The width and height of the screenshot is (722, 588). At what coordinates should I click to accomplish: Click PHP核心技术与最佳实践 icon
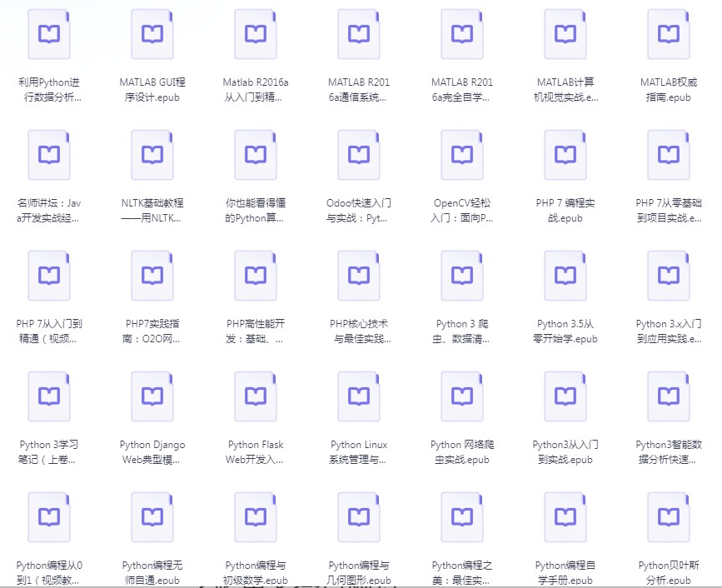pyautogui.click(x=359, y=276)
